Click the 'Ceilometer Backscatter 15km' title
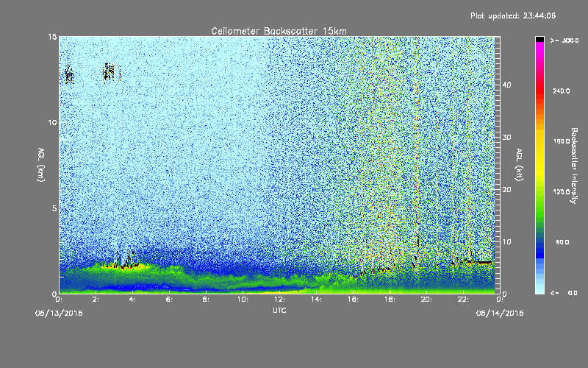This screenshot has width=588, height=368. (x=279, y=31)
